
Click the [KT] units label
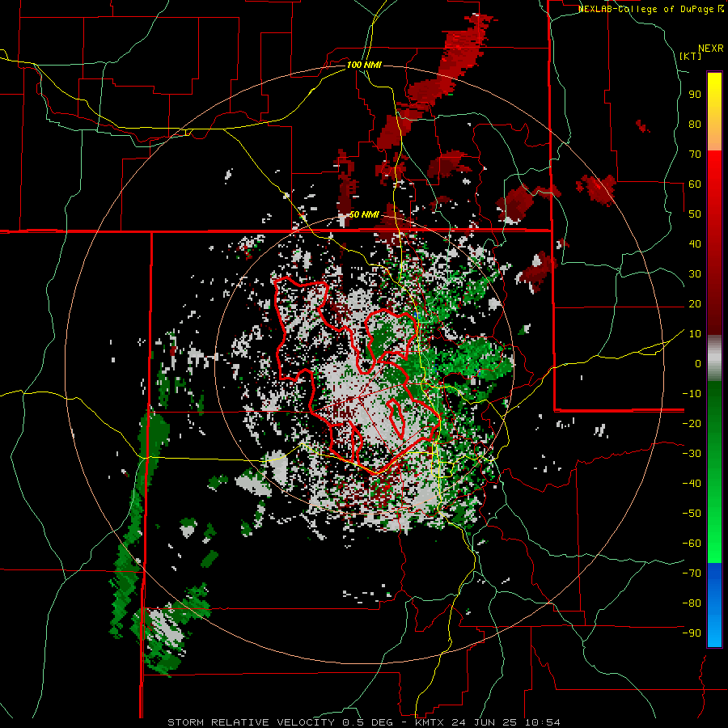[691, 56]
